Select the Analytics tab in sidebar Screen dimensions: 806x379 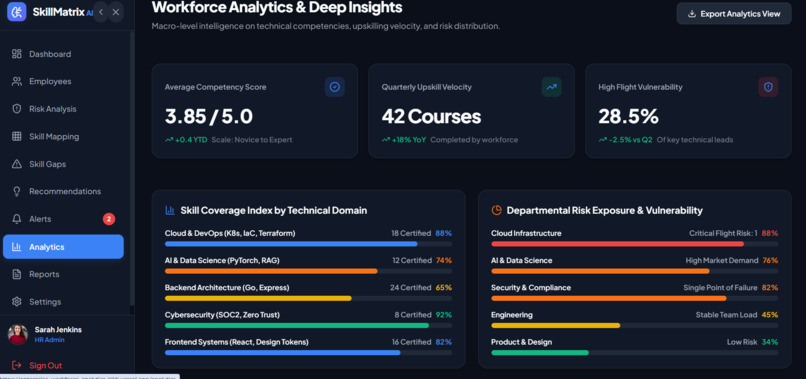tap(63, 247)
